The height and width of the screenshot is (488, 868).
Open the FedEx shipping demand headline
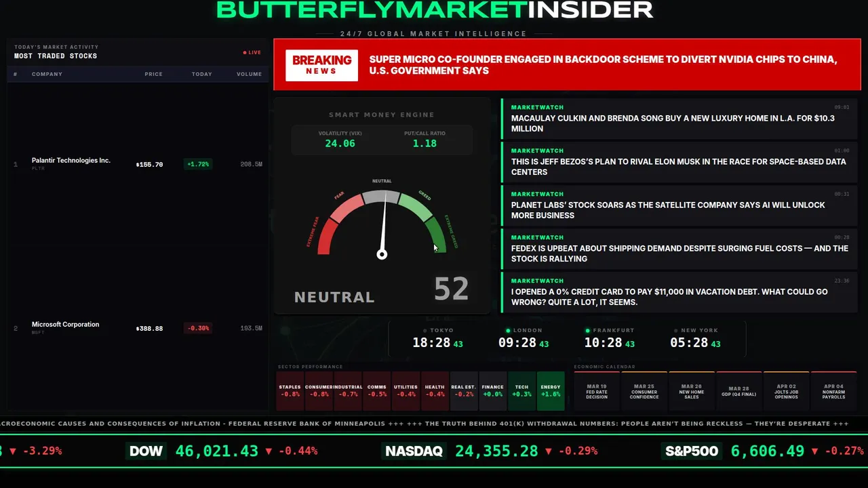point(679,248)
